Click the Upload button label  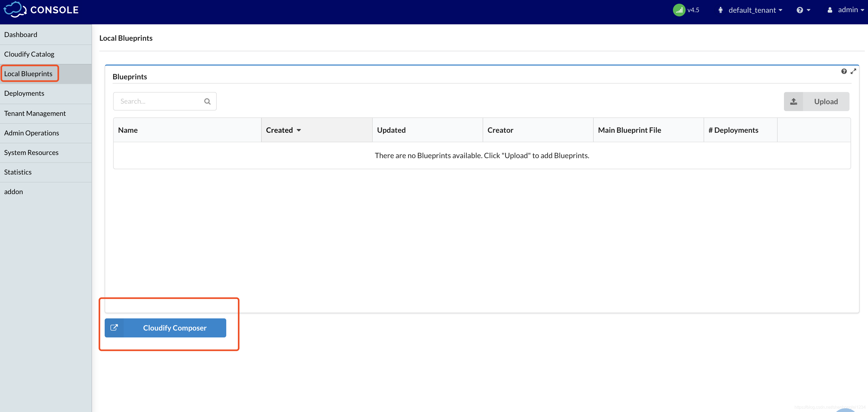coord(826,102)
